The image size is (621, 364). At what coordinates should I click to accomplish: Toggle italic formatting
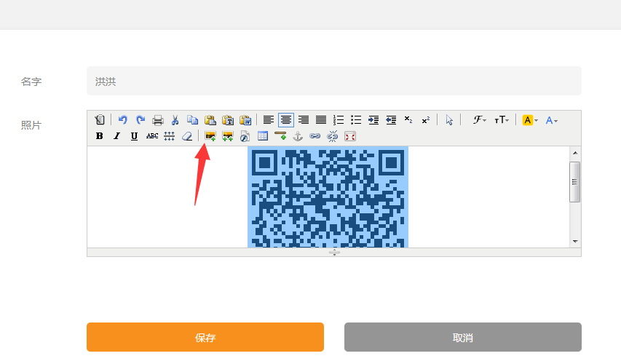click(116, 136)
